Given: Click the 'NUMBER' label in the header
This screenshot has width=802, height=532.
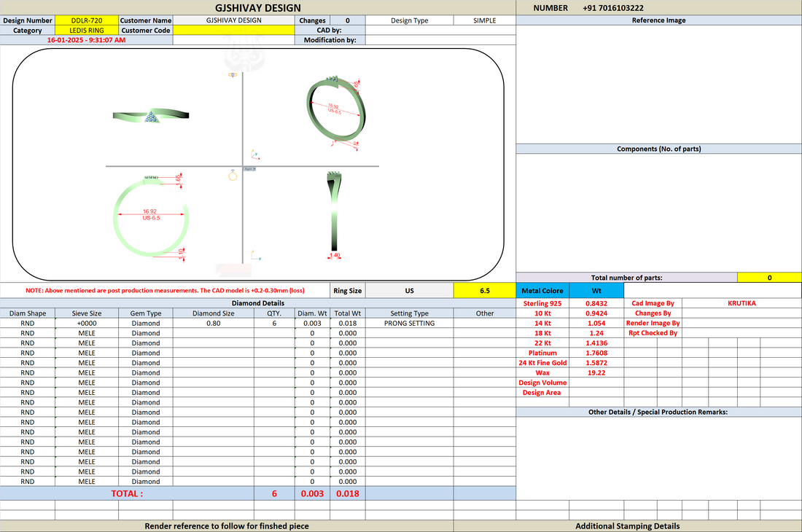Looking at the screenshot, I should [x=550, y=8].
